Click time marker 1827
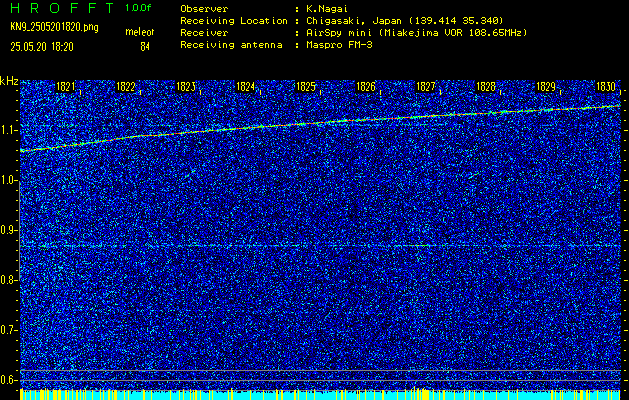Viewport: 629px width, 400px height. pyautogui.click(x=426, y=87)
